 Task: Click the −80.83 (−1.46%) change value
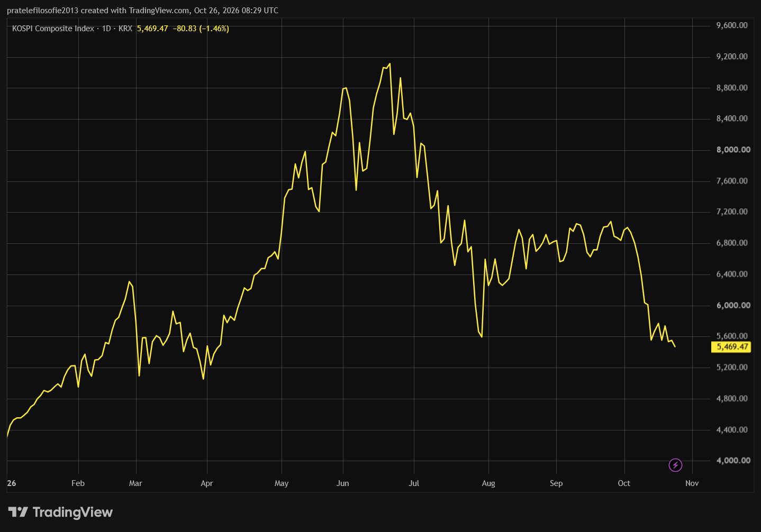[201, 29]
